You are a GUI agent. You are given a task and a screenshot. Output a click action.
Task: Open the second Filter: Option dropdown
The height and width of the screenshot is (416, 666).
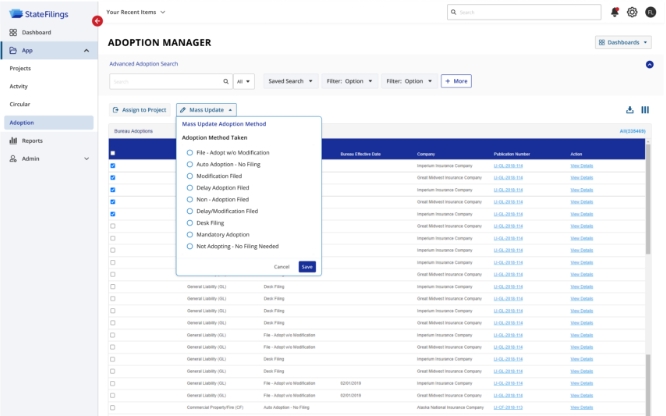pos(409,81)
